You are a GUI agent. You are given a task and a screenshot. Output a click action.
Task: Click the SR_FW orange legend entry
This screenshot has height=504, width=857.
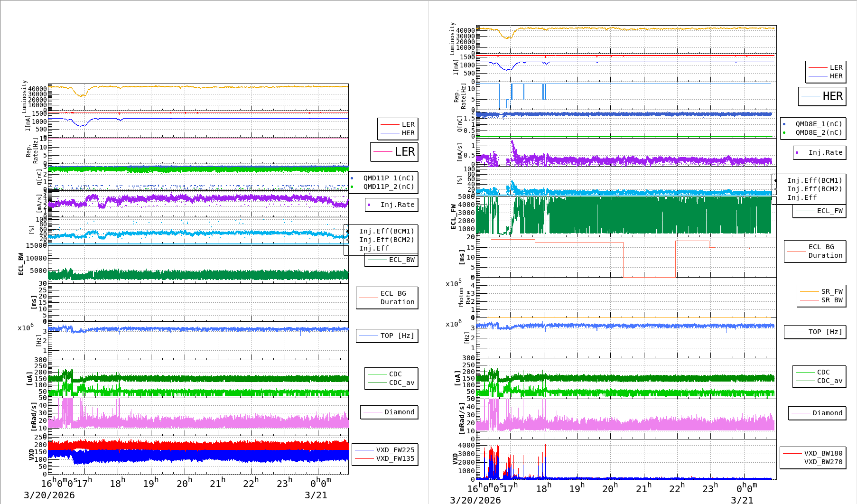coord(831,291)
